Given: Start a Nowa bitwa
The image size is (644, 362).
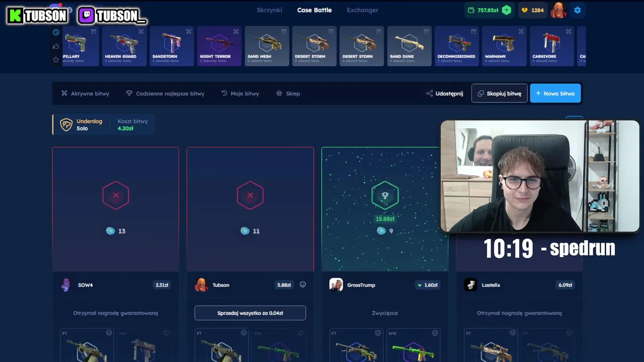Looking at the screenshot, I should [x=555, y=93].
